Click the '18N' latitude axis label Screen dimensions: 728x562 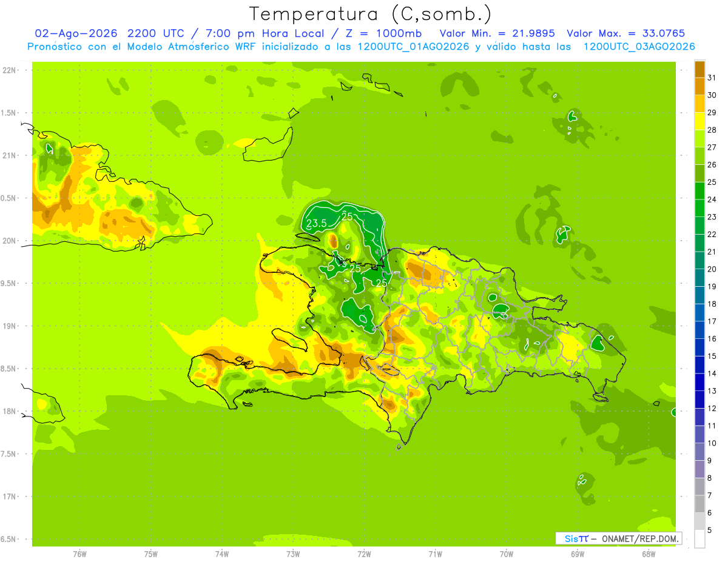pos(9,411)
